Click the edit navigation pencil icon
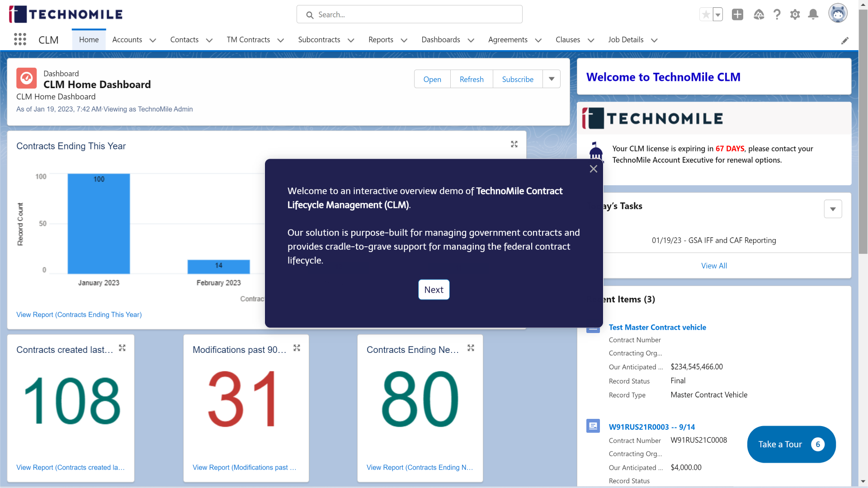The image size is (868, 488). (x=844, y=41)
